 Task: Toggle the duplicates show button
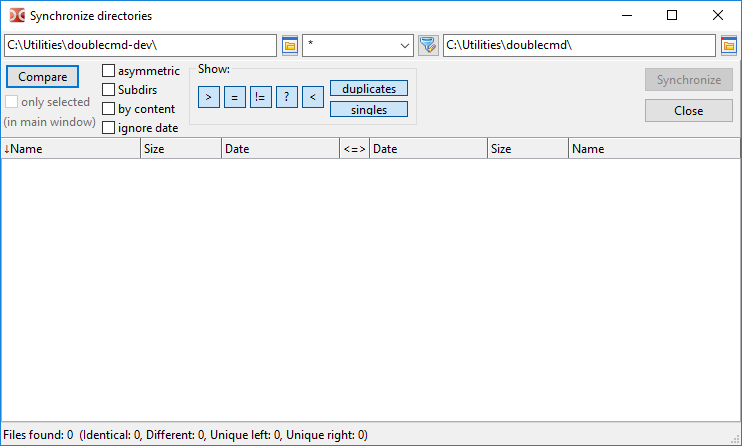click(x=369, y=89)
